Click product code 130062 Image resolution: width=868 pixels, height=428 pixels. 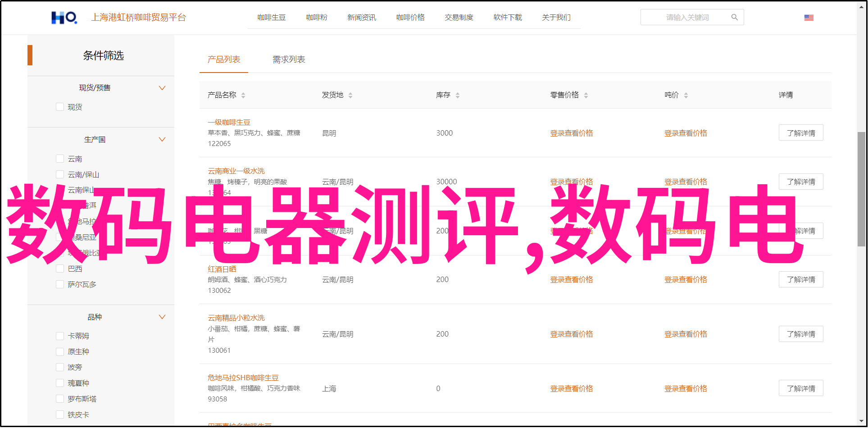tap(219, 290)
